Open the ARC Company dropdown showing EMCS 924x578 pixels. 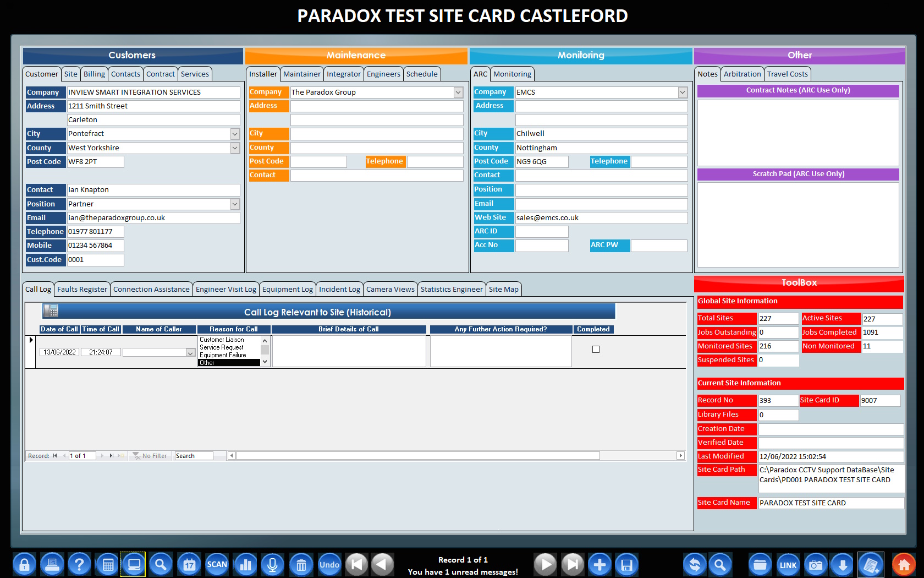[x=683, y=92]
